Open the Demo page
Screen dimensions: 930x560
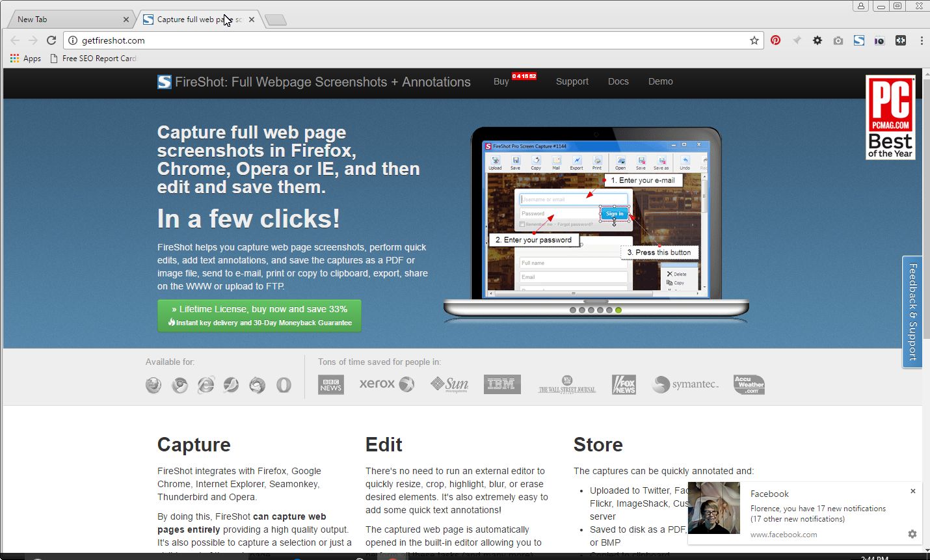(661, 81)
